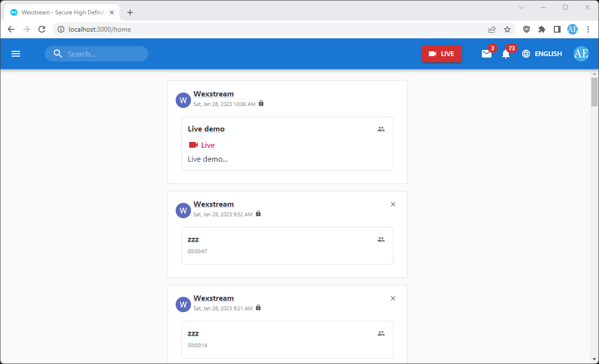Click the lock icon on 10:06 AM post
The width and height of the screenshot is (599, 364).
tap(261, 103)
